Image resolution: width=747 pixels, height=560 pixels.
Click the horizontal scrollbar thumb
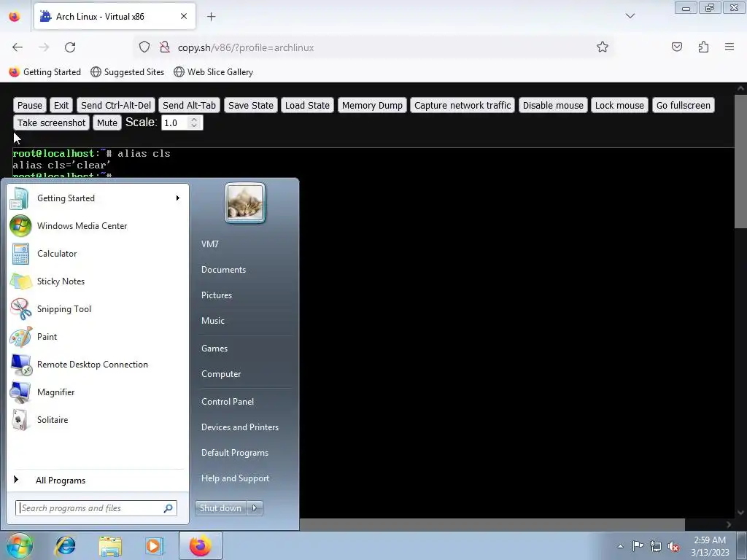[492, 524]
